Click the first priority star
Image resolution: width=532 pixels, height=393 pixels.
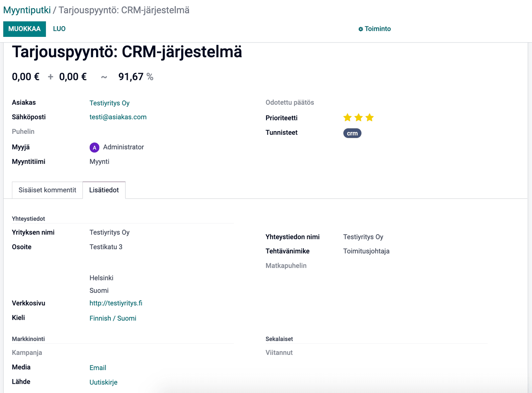pos(347,118)
